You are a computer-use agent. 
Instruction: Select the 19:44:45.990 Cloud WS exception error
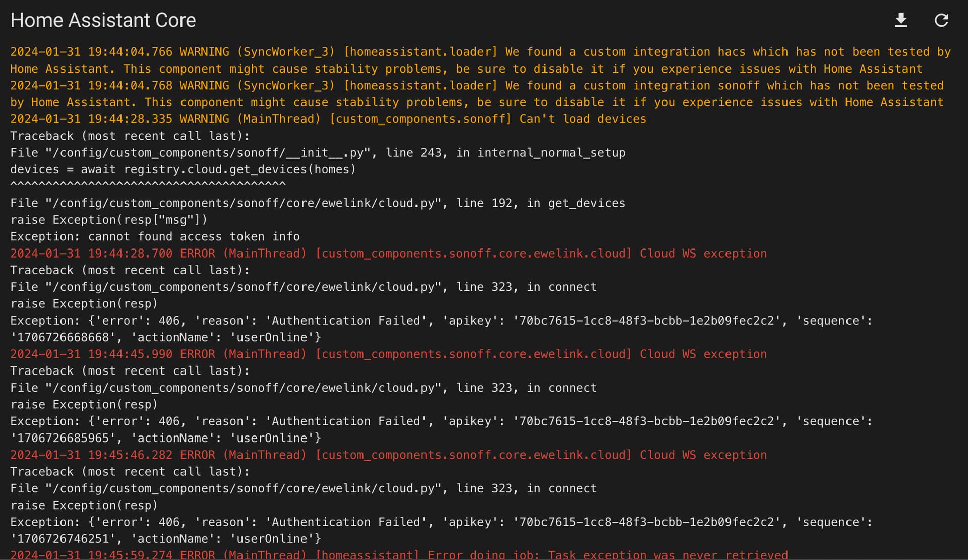[388, 354]
